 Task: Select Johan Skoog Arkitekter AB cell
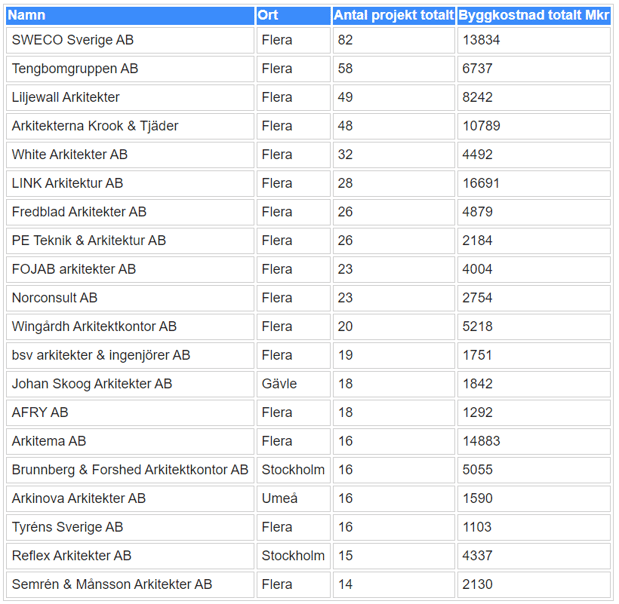(130, 384)
